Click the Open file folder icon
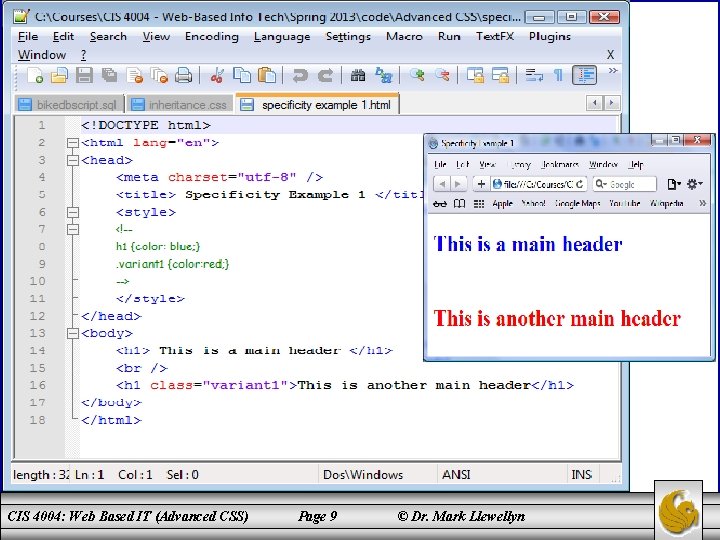The height and width of the screenshot is (540, 720). coord(59,75)
